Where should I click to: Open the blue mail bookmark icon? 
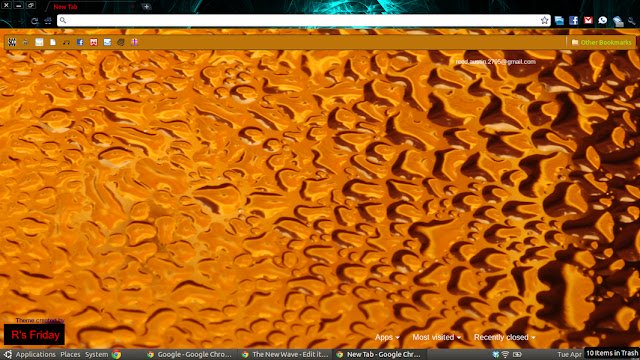(107, 42)
